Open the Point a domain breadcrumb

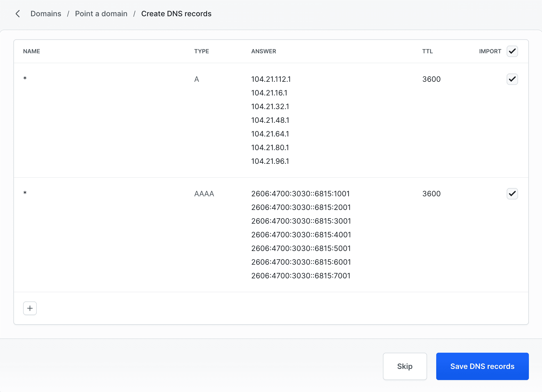(101, 14)
